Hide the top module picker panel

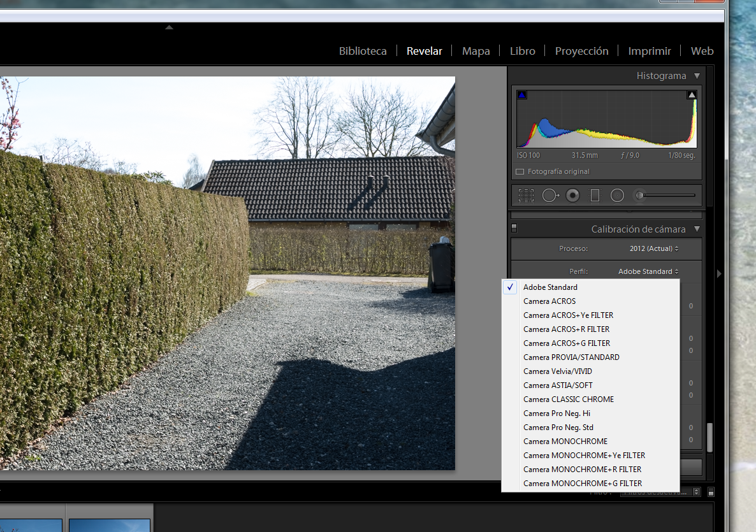coord(169,27)
